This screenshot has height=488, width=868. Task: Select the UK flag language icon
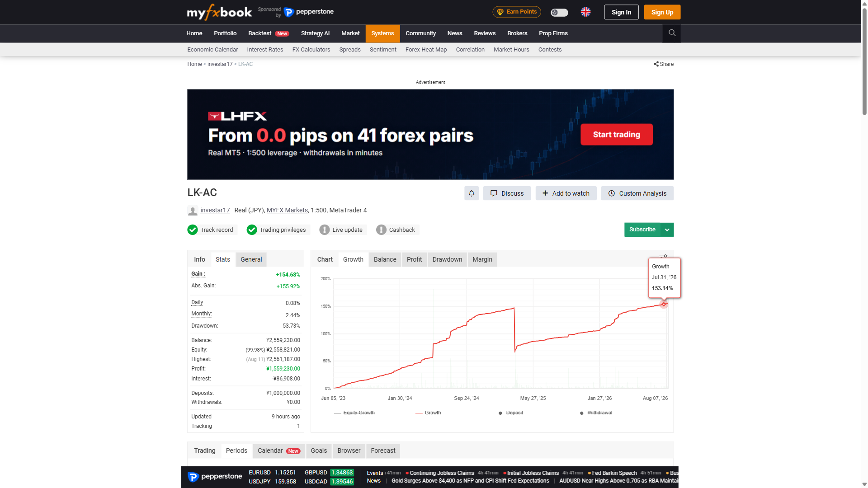pos(585,12)
